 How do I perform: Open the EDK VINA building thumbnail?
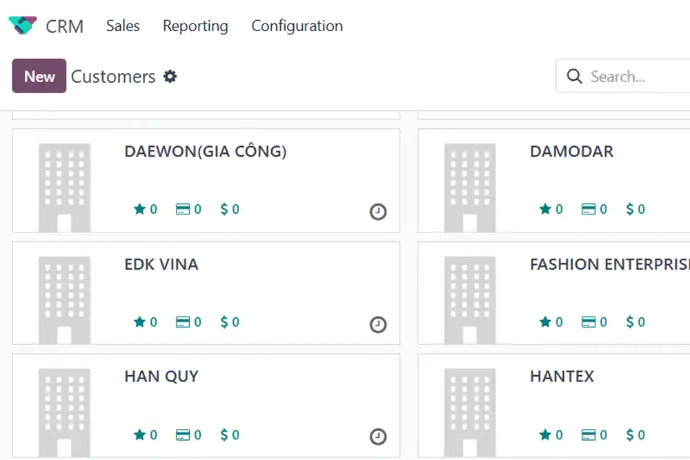pos(64,300)
